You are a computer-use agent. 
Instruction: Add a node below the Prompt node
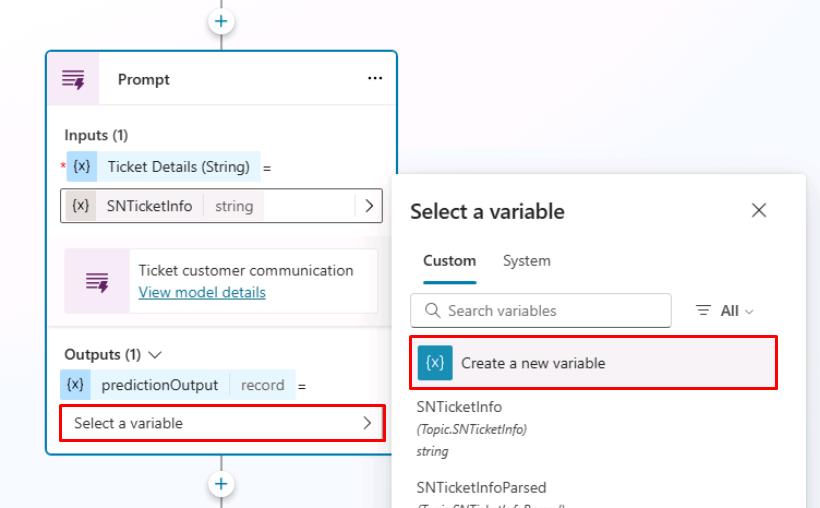tap(221, 484)
